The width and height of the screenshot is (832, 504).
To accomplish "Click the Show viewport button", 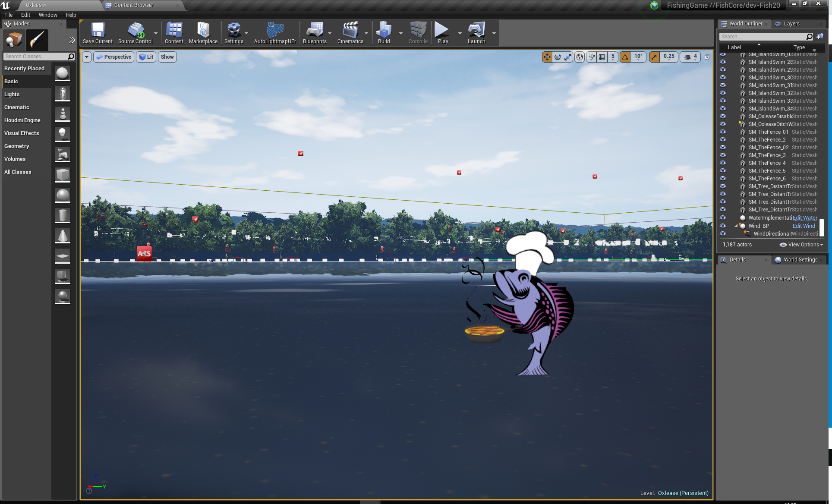I will coord(167,57).
